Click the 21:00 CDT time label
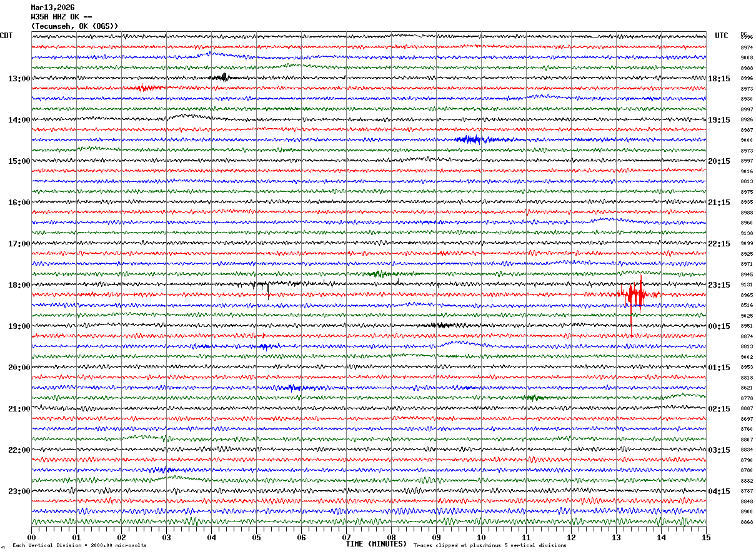Screen dimensions: 756x554 click(x=19, y=409)
